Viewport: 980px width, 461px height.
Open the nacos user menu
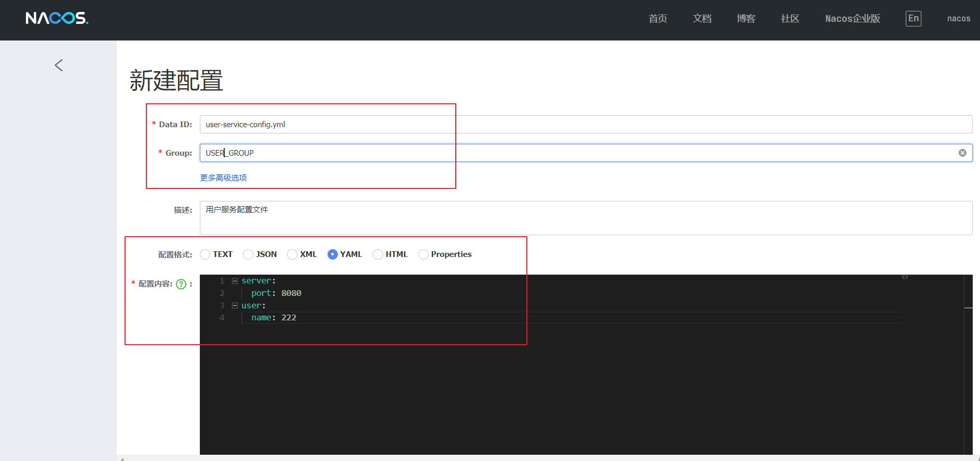[x=959, y=19]
